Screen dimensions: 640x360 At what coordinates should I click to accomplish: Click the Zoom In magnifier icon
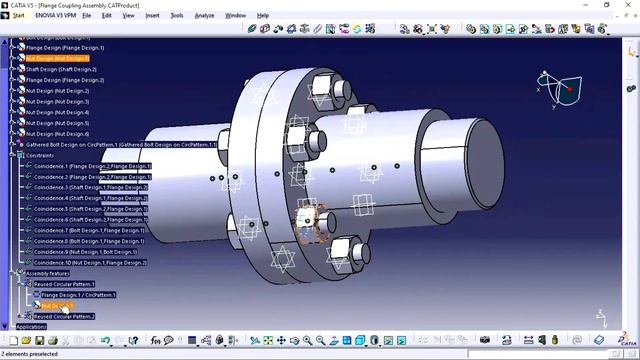click(307, 340)
